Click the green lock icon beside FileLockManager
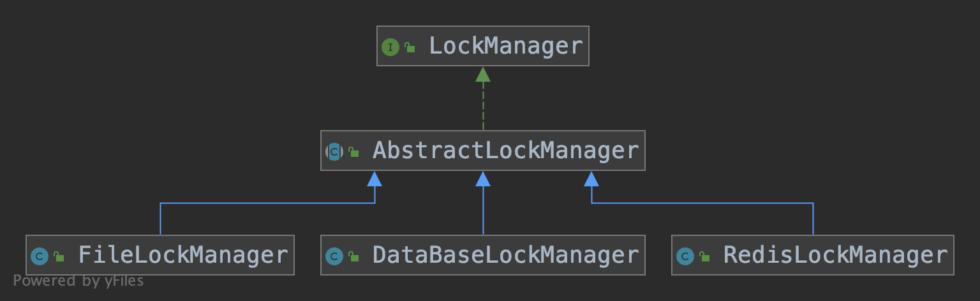Image resolution: width=980 pixels, height=301 pixels. (59, 256)
